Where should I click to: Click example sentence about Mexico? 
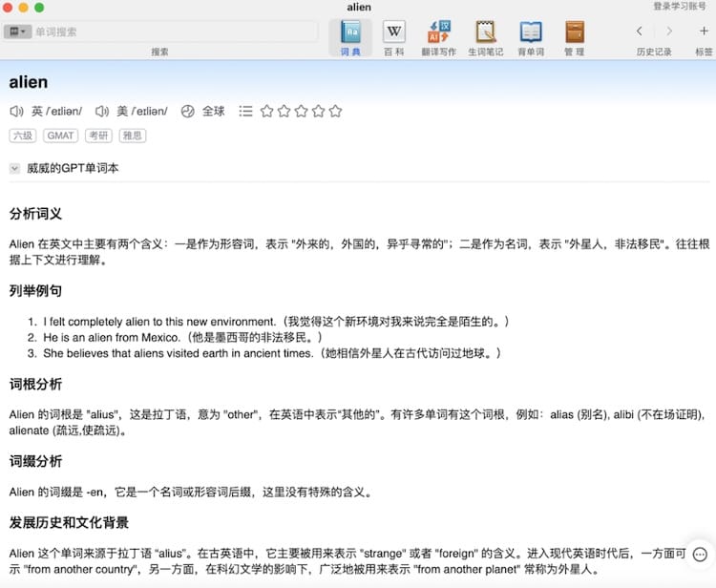tap(182, 337)
